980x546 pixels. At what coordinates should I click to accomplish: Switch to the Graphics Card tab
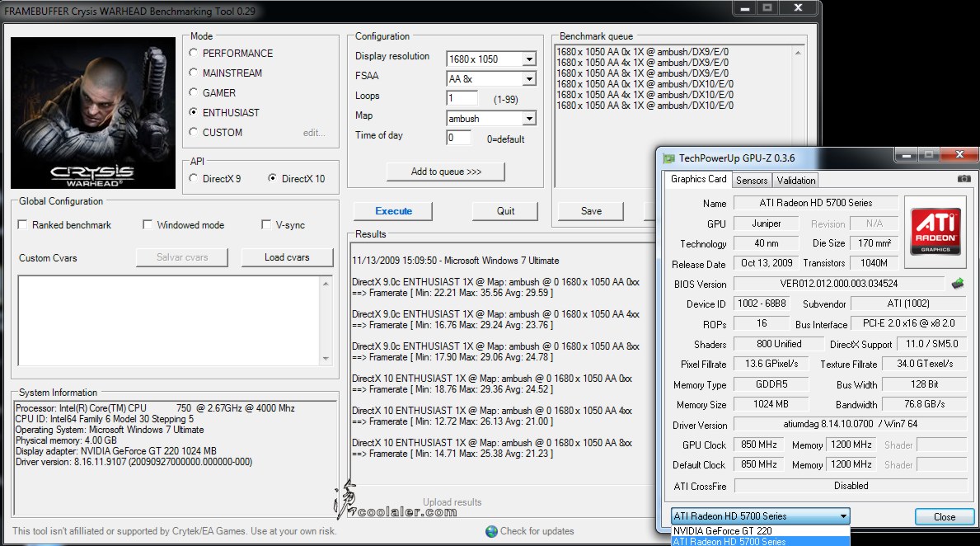[x=698, y=179]
